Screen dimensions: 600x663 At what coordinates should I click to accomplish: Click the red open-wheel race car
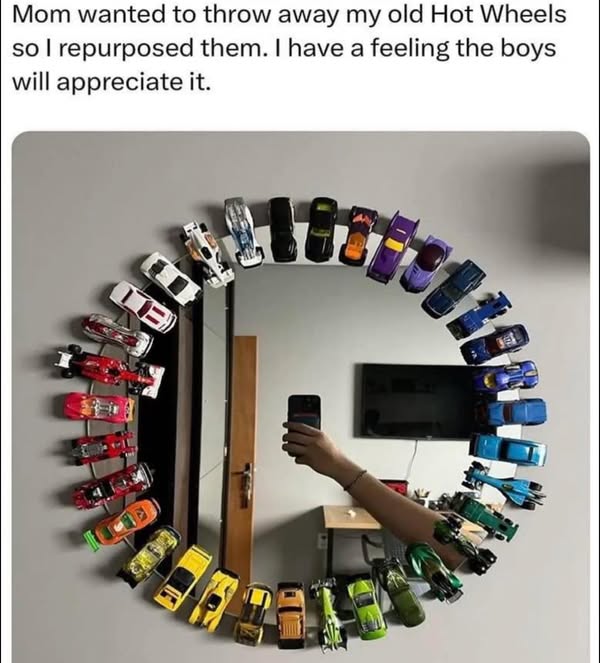coord(111,371)
